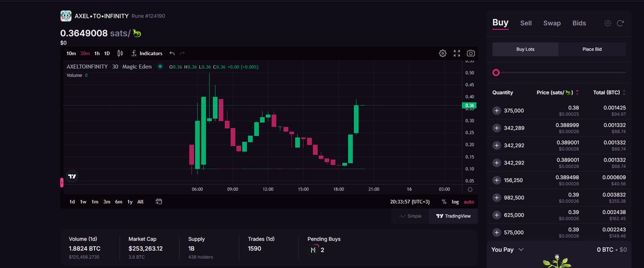Set chart range to 3m
This screenshot has width=644, height=268.
coord(107,202)
